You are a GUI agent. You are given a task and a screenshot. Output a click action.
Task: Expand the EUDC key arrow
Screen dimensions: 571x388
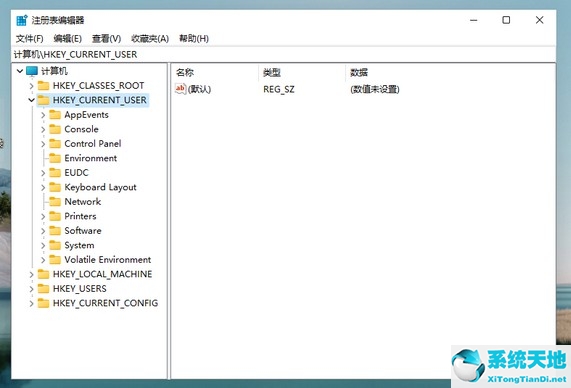[43, 173]
